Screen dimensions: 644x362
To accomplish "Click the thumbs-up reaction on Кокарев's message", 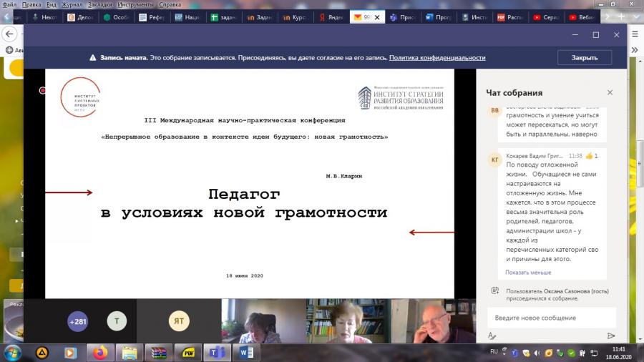I will click(x=590, y=155).
